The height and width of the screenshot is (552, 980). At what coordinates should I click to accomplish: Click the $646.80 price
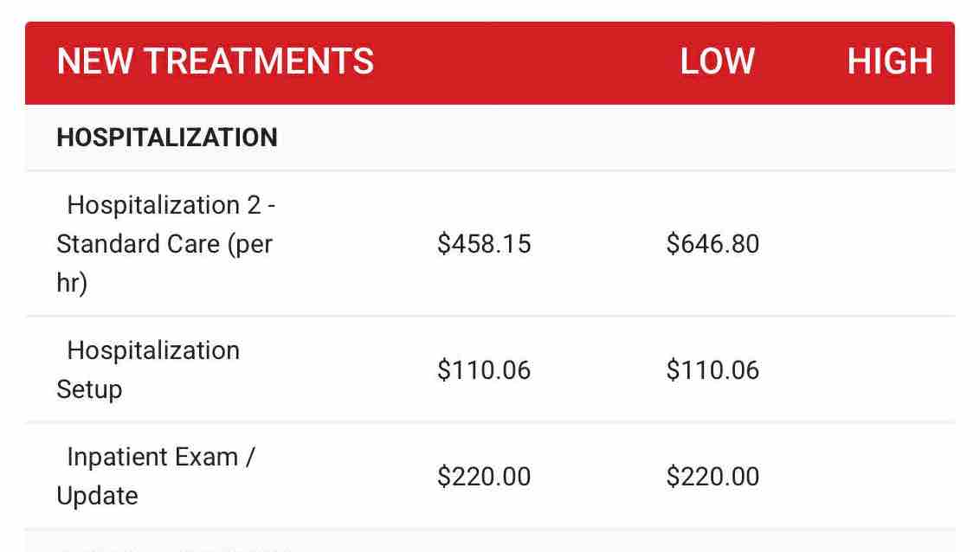[x=712, y=244]
